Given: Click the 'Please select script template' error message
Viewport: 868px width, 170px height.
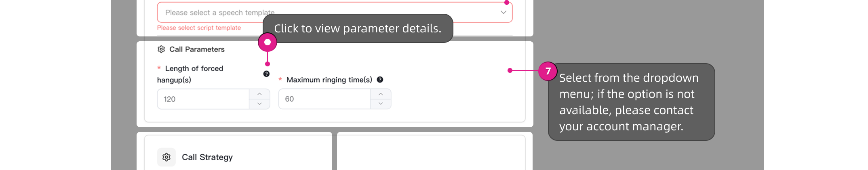Looking at the screenshot, I should [x=199, y=28].
